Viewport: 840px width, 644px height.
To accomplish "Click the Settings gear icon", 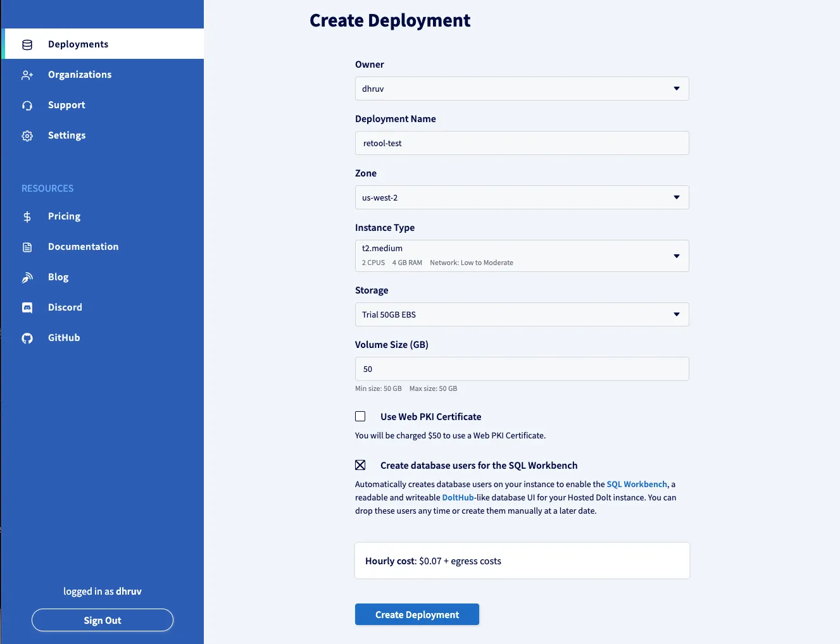I will click(x=27, y=135).
